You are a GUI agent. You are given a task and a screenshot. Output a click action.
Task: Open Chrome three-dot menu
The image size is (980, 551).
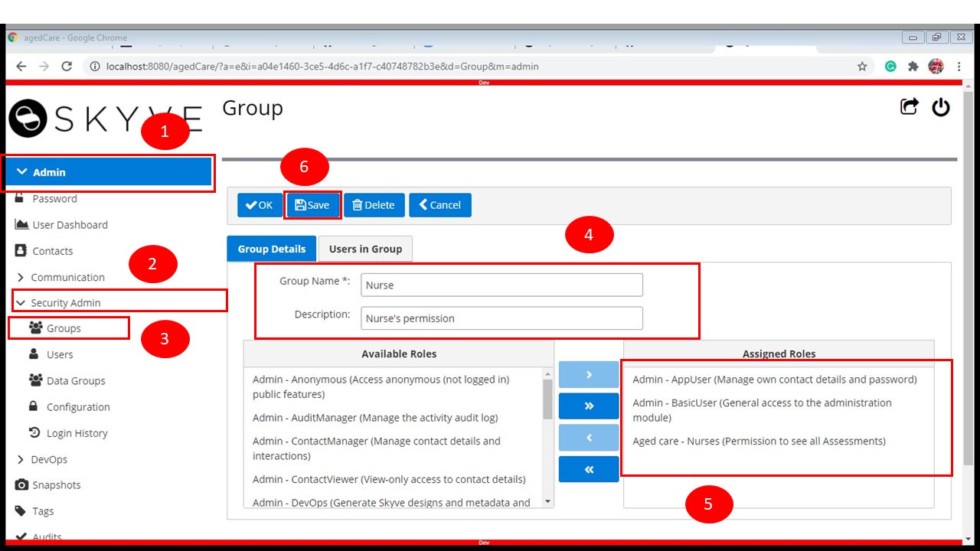point(959,67)
